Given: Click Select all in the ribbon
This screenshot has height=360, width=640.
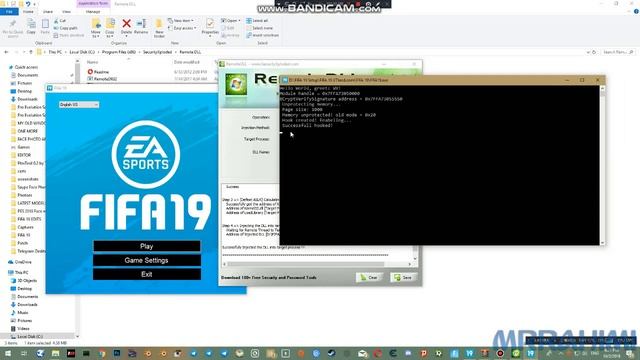Looking at the screenshot, I should coord(257,20).
